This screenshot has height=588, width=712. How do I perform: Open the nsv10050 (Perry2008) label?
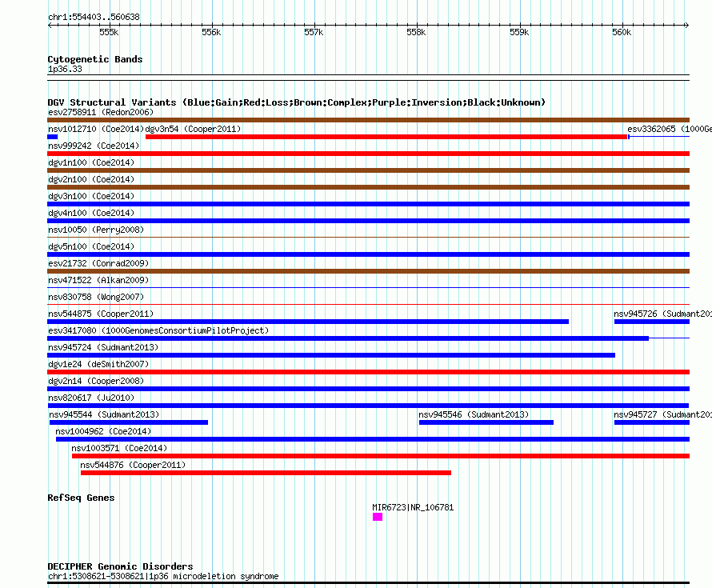click(x=96, y=230)
